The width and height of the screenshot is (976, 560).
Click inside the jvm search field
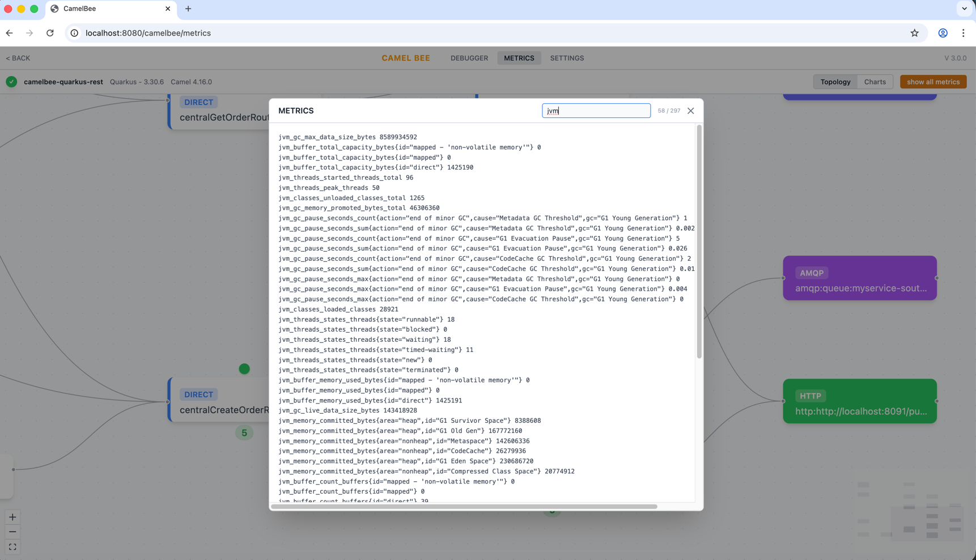pos(596,111)
